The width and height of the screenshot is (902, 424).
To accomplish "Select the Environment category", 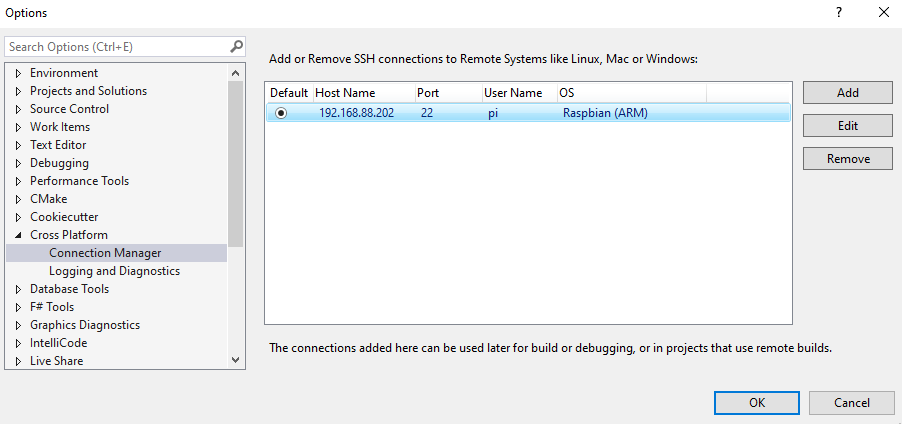I will 64,73.
